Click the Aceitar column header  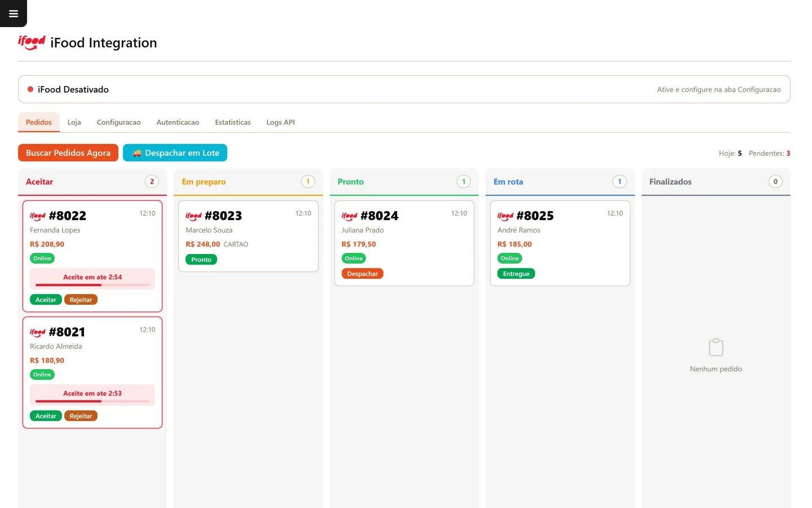(x=92, y=182)
